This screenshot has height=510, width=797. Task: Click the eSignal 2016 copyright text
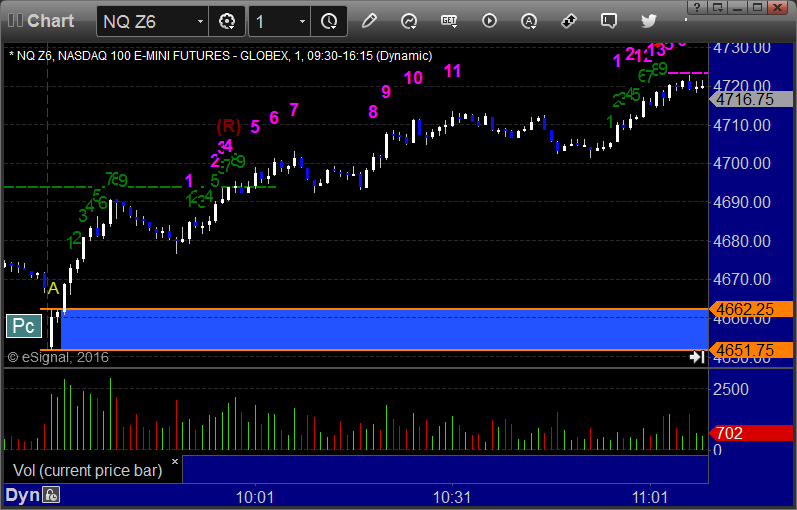click(58, 357)
